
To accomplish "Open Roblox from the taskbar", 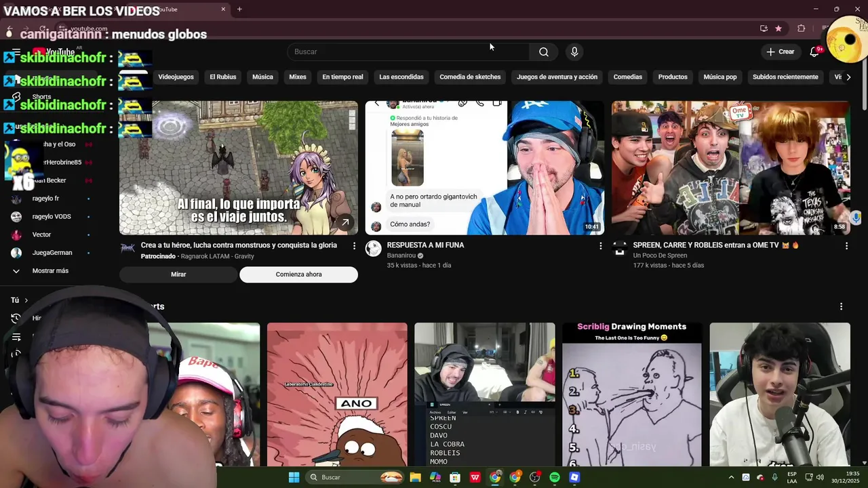I will [574, 477].
